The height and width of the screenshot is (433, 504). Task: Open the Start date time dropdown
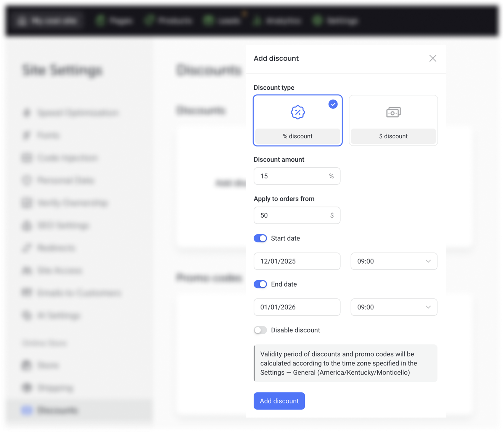tap(394, 261)
